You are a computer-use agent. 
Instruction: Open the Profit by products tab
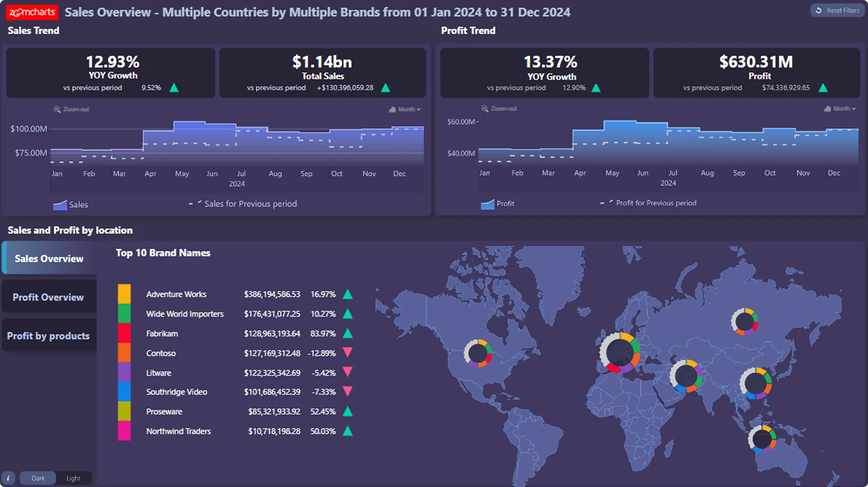(x=49, y=336)
